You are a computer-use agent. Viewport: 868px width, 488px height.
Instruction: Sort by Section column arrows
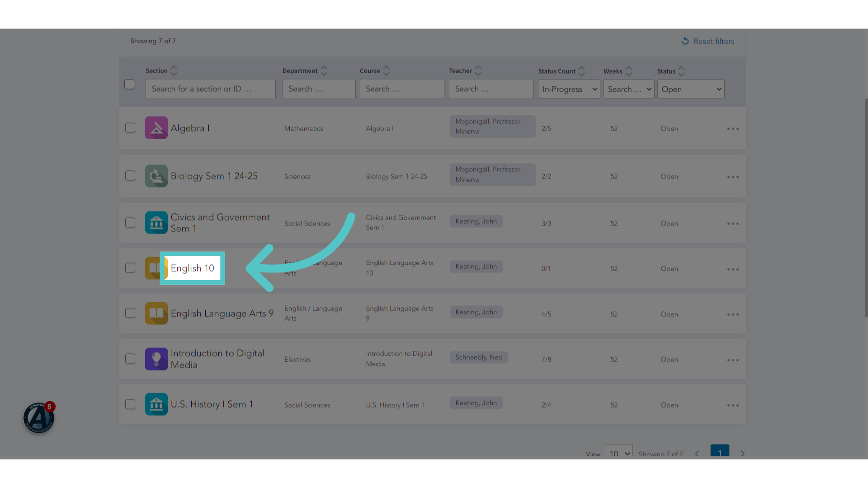point(174,71)
